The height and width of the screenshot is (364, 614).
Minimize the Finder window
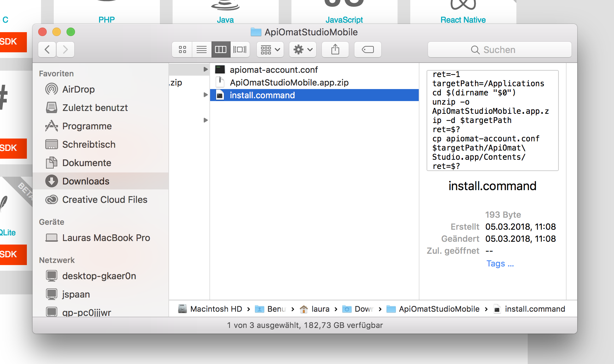click(57, 32)
